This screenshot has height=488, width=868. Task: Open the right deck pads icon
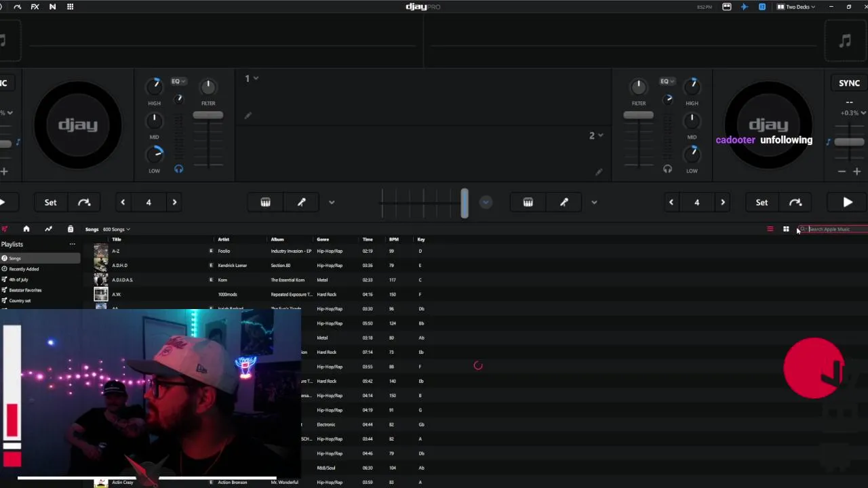click(x=528, y=202)
